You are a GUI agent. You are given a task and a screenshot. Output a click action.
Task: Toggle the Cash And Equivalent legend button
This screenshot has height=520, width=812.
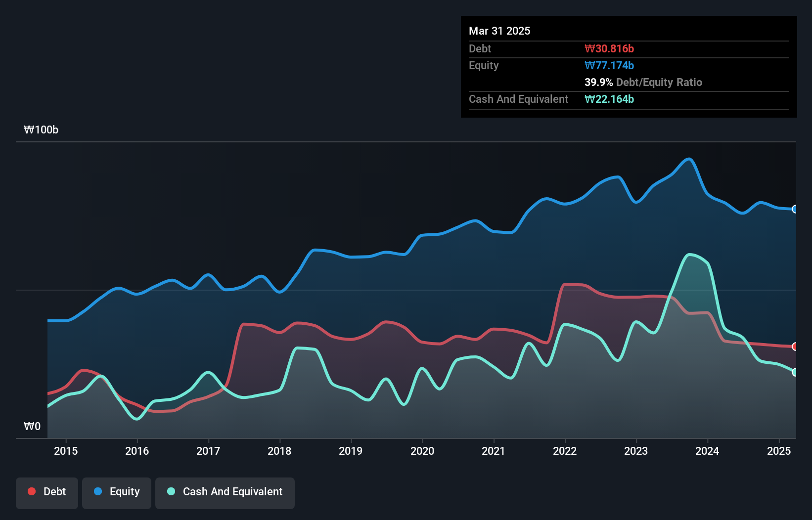click(225, 493)
